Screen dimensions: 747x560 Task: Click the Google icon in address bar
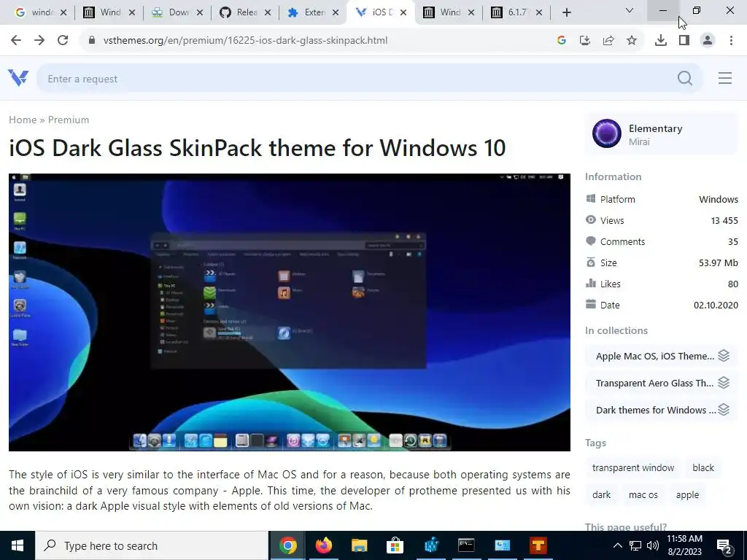(x=561, y=41)
